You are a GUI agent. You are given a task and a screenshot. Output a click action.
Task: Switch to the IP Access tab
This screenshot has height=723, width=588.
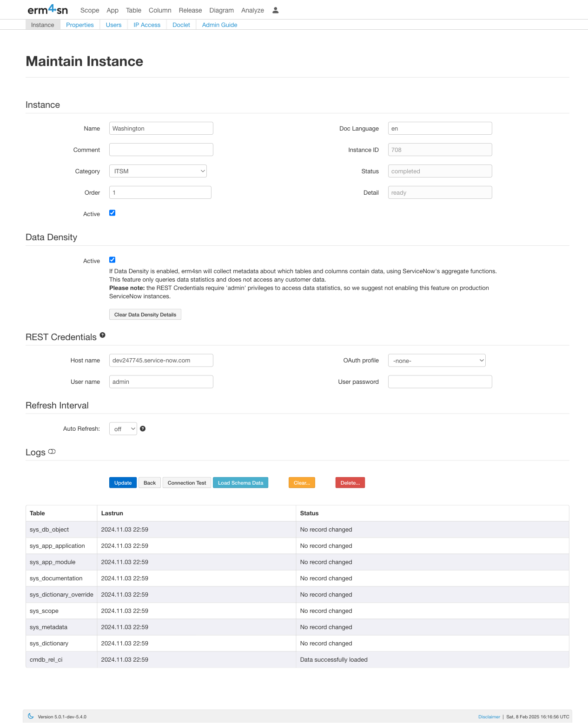(147, 25)
